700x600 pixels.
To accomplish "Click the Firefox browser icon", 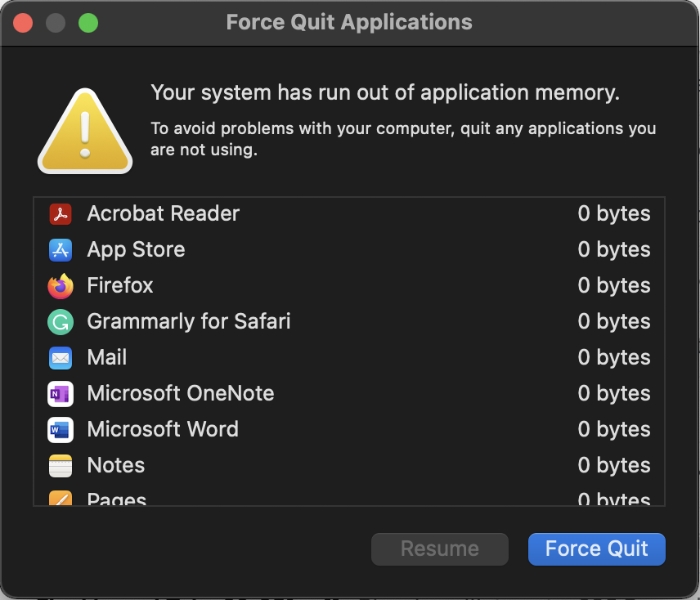I will [x=61, y=286].
